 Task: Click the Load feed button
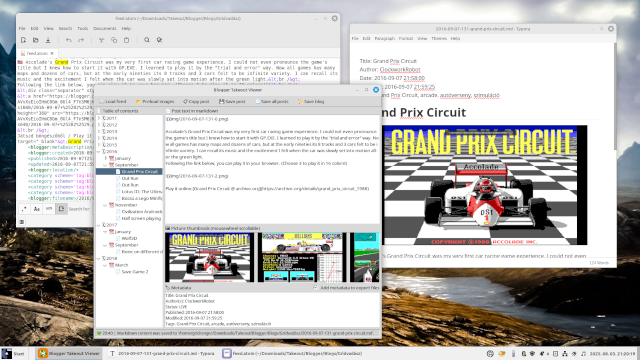(113, 101)
